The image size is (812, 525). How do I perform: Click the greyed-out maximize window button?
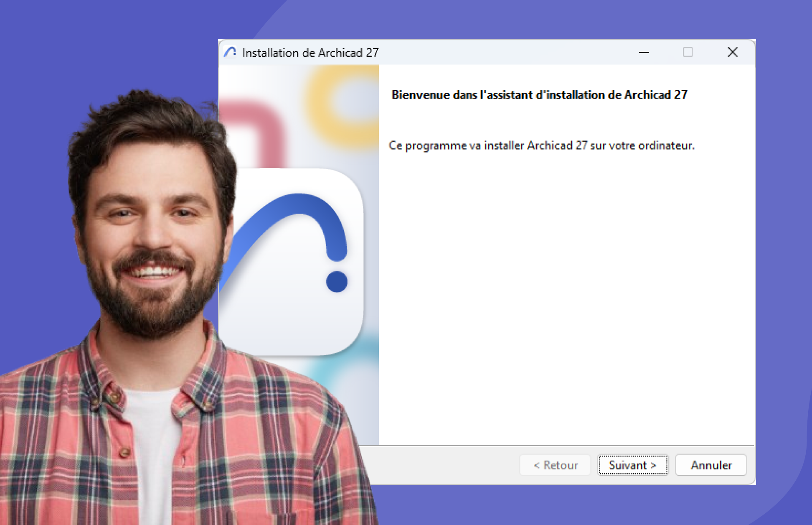pyautogui.click(x=688, y=52)
